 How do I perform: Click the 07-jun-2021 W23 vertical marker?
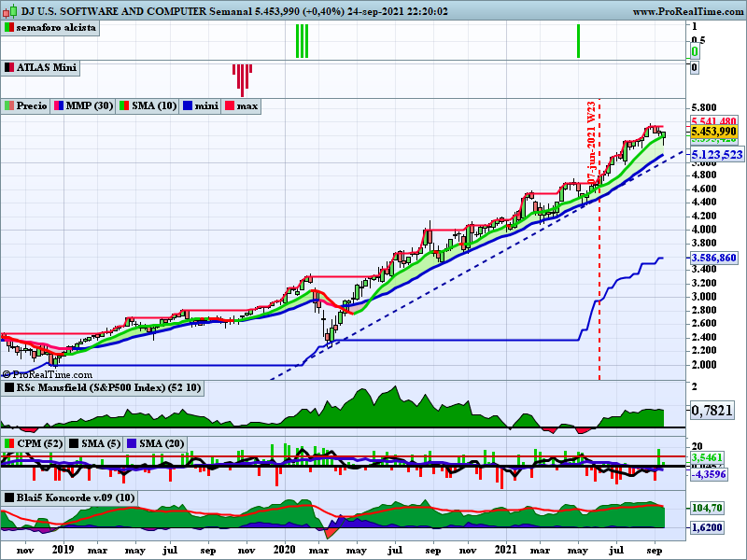point(592,143)
